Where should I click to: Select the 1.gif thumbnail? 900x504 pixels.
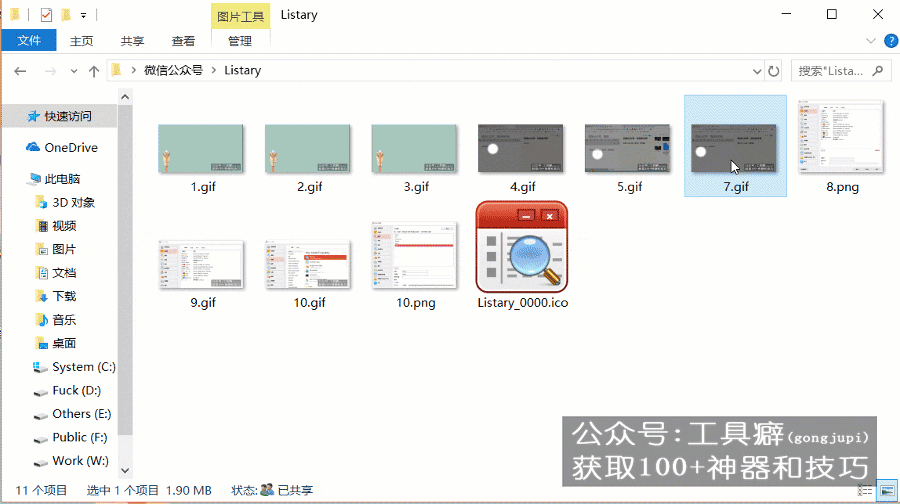coord(201,149)
